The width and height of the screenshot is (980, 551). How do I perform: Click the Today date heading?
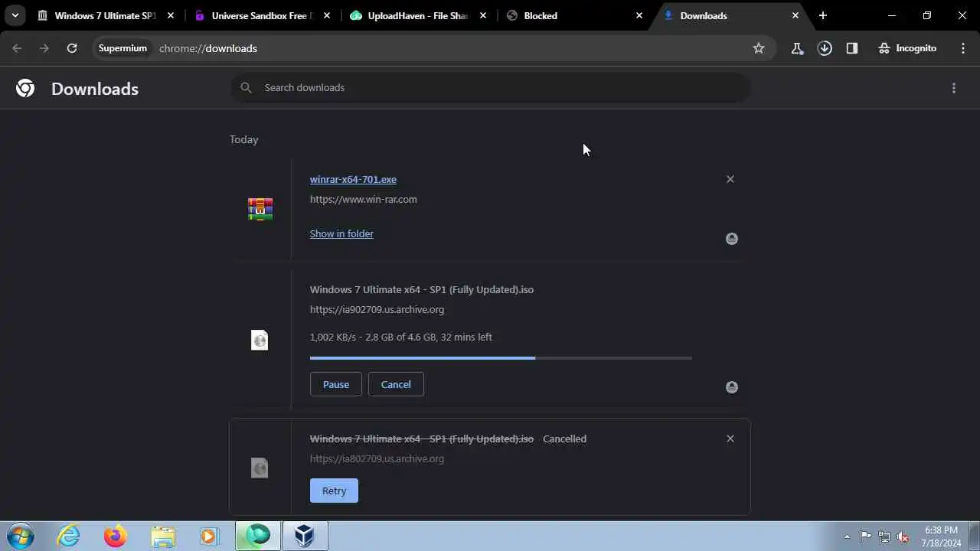244,139
